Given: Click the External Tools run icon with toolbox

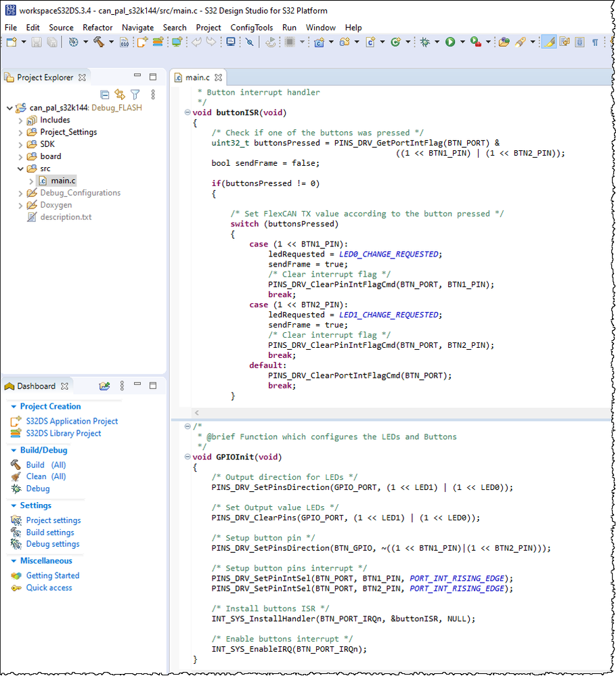Looking at the screenshot, I should click(x=476, y=42).
